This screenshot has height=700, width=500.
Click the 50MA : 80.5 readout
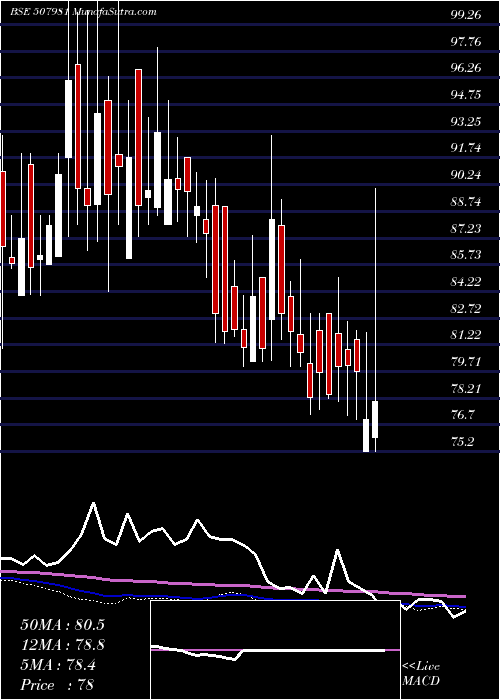[62, 625]
